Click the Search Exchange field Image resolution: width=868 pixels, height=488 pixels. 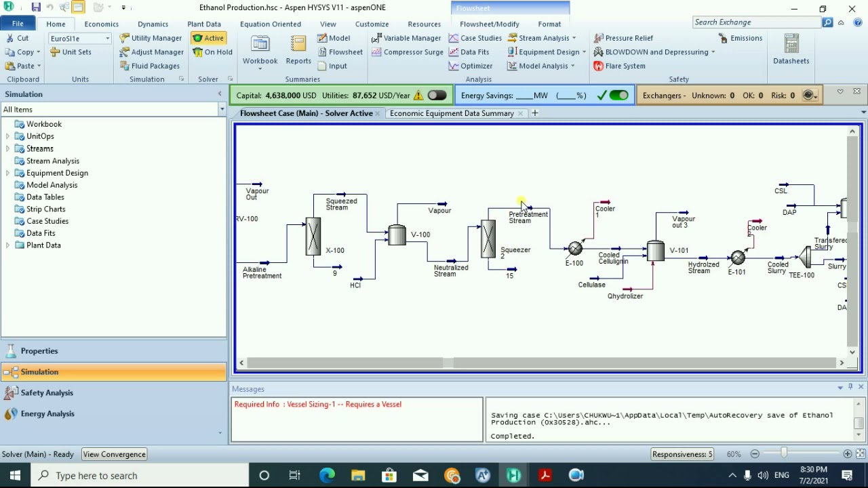[x=756, y=22]
